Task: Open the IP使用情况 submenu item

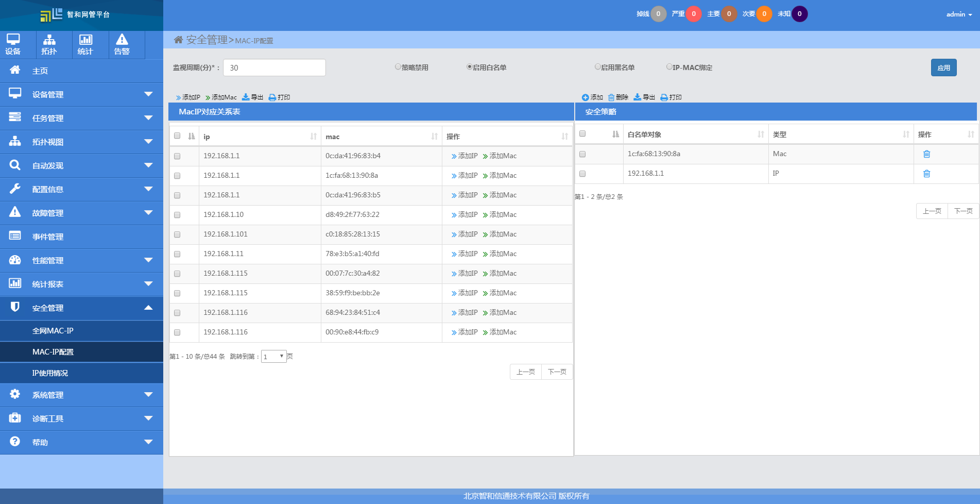Action: [50, 373]
